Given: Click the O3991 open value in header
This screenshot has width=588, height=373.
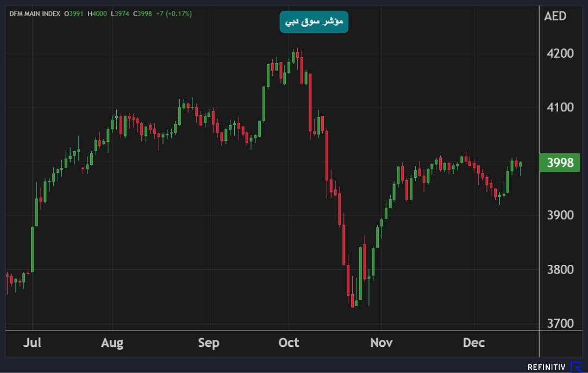Looking at the screenshot, I should click(75, 14).
